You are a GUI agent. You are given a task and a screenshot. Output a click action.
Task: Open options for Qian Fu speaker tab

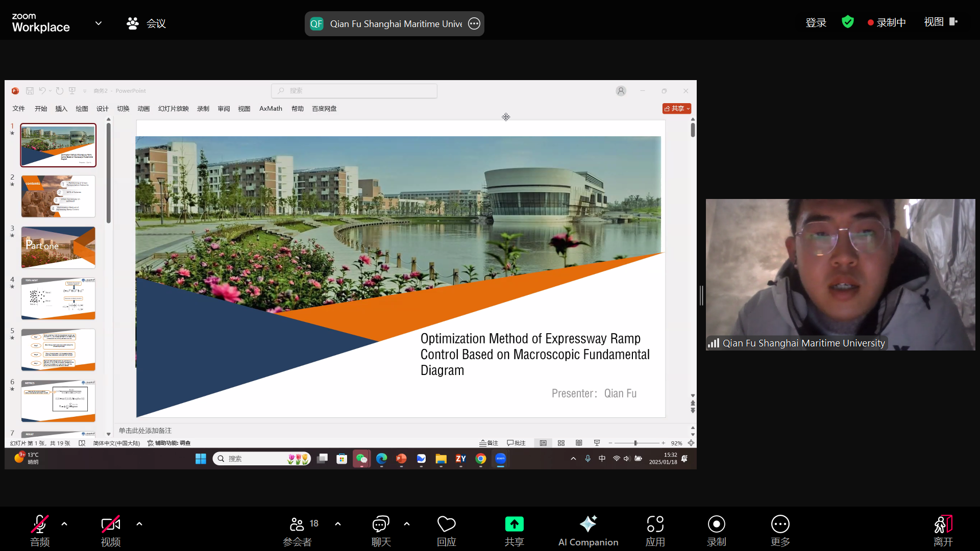tap(474, 23)
